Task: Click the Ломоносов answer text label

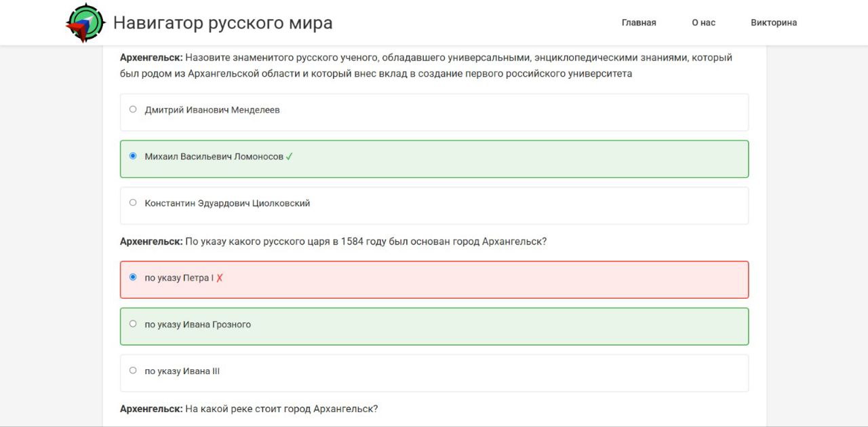Action: coord(214,157)
